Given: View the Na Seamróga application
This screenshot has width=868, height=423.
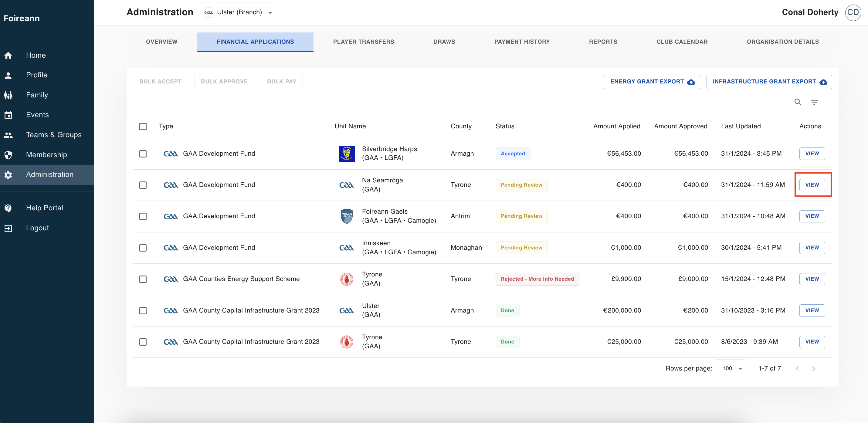Looking at the screenshot, I should click(812, 185).
